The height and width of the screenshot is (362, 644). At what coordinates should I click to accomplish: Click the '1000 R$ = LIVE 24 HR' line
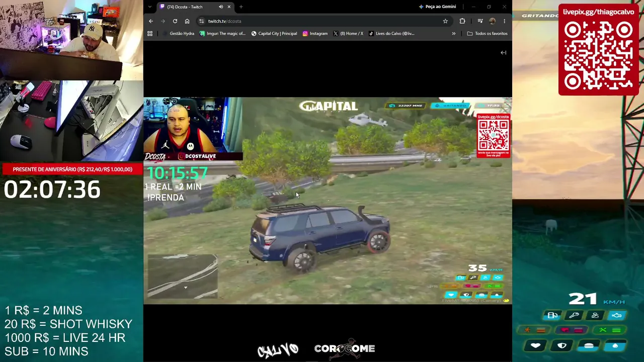click(65, 338)
